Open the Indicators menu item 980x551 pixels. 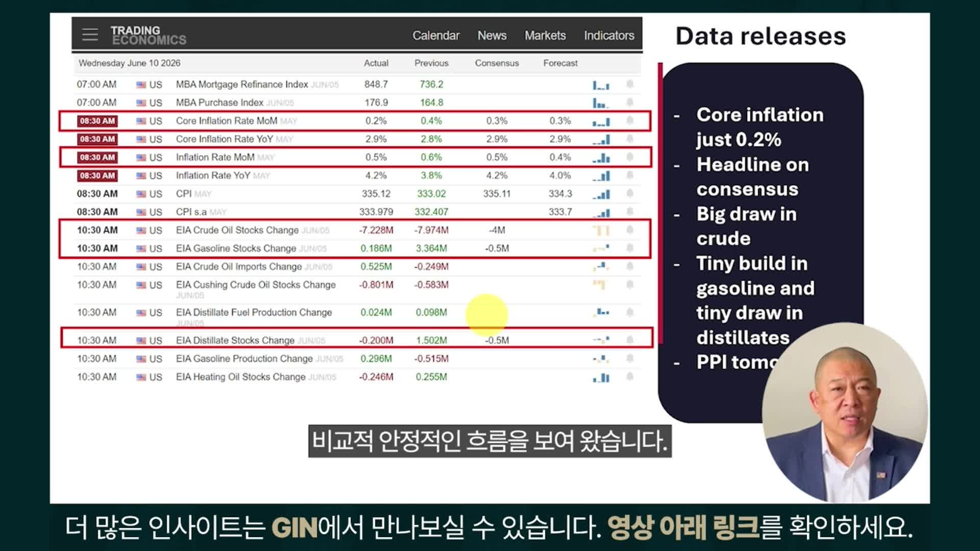click(x=609, y=36)
